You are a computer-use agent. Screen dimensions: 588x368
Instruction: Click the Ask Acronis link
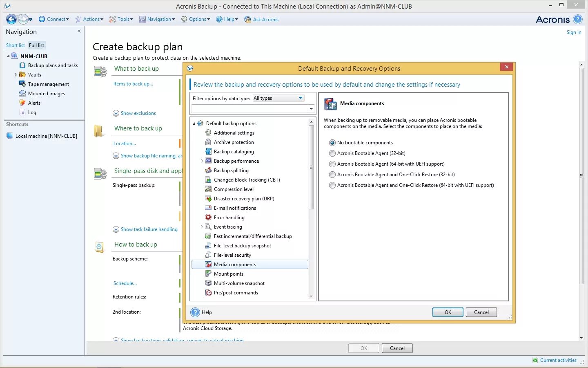tap(261, 19)
